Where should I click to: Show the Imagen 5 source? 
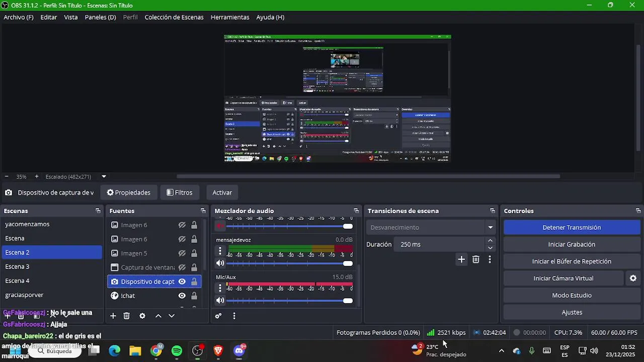coord(182,253)
